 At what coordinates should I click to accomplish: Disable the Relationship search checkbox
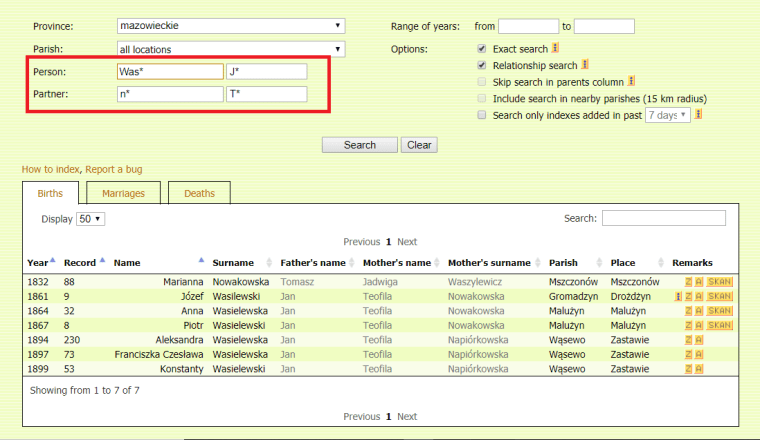tap(482, 65)
